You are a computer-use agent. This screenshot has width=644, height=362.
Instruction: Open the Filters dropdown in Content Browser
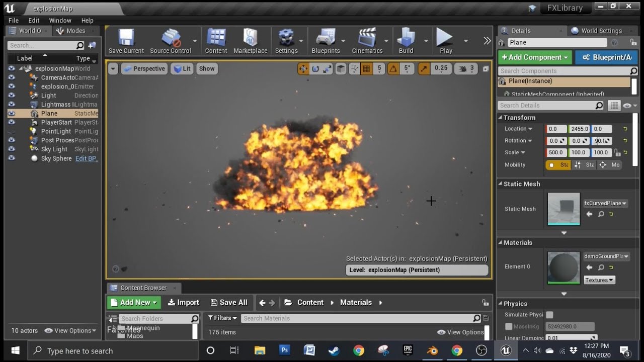click(x=222, y=318)
